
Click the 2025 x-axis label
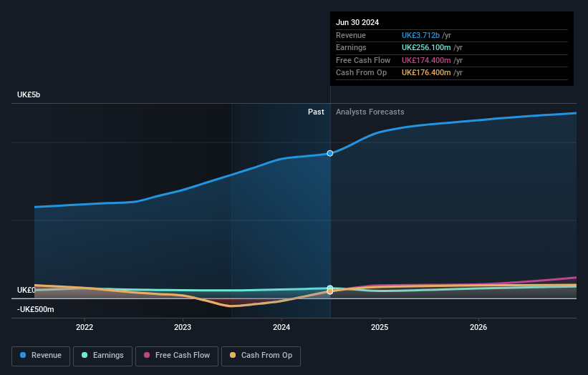click(380, 327)
